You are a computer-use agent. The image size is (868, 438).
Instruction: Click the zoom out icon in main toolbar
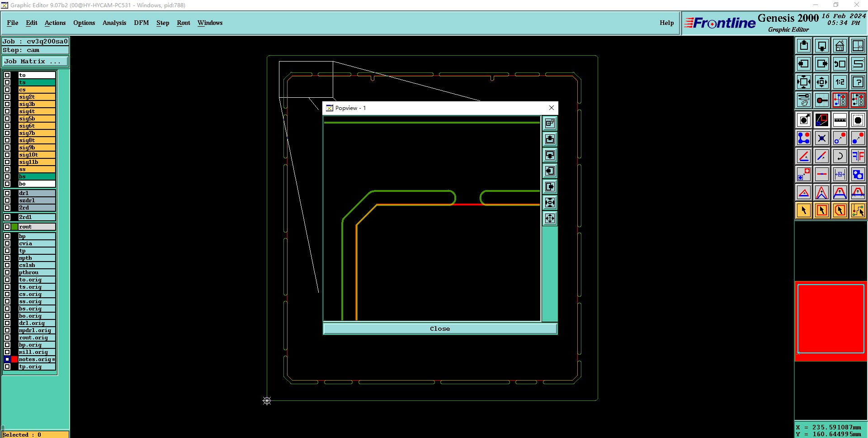(822, 82)
